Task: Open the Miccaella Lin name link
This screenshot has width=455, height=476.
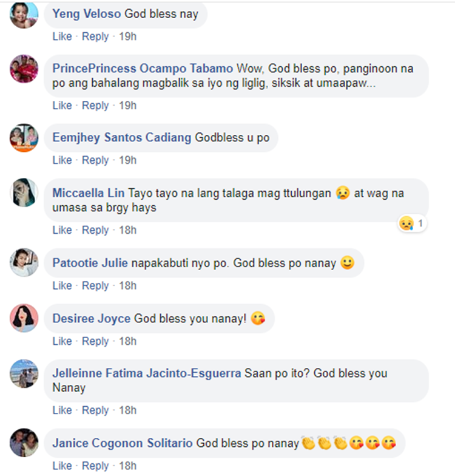Action: coord(89,193)
